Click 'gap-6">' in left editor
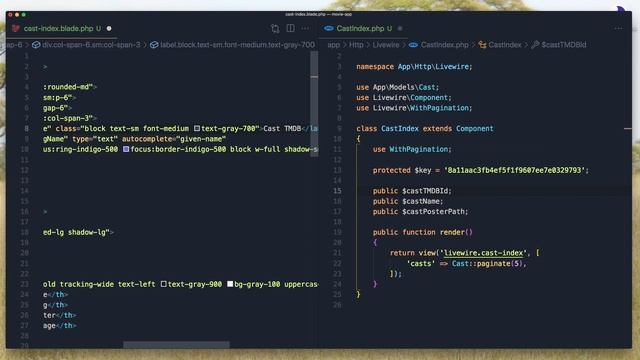Viewport: 640px width, 360px height. [x=58, y=108]
